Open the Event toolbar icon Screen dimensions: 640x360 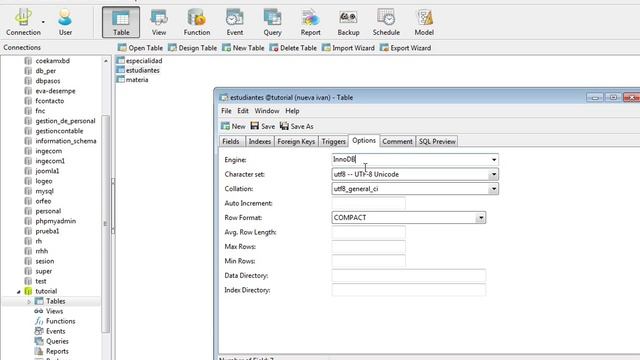(235, 22)
